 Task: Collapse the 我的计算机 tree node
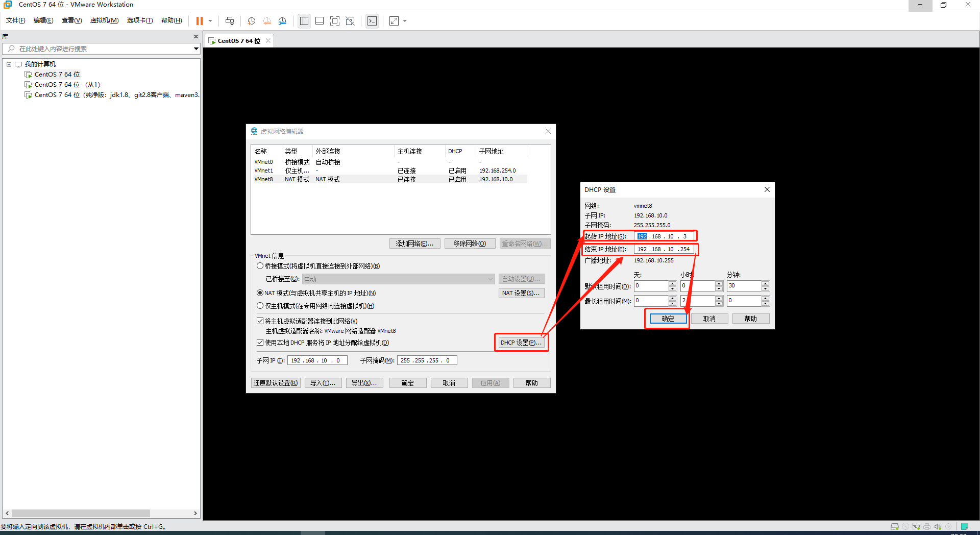coord(9,64)
